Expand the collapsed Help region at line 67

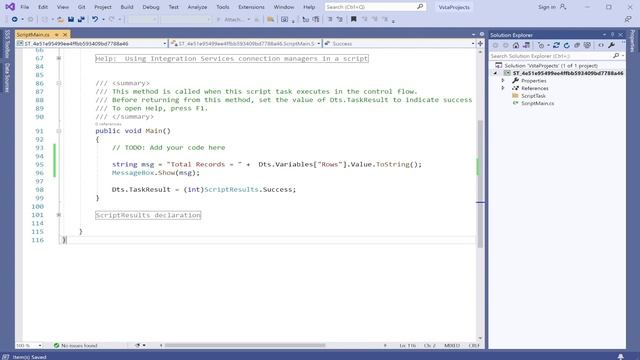(x=59, y=58)
